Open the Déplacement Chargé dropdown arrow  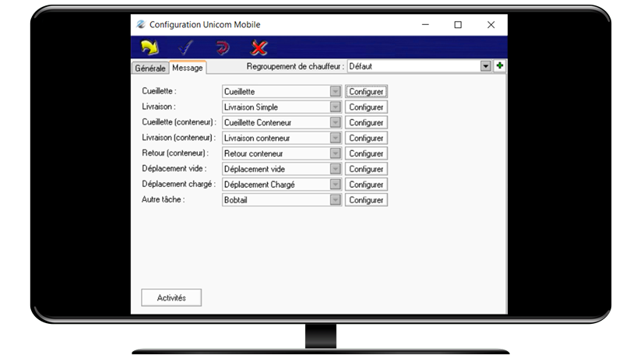click(335, 185)
